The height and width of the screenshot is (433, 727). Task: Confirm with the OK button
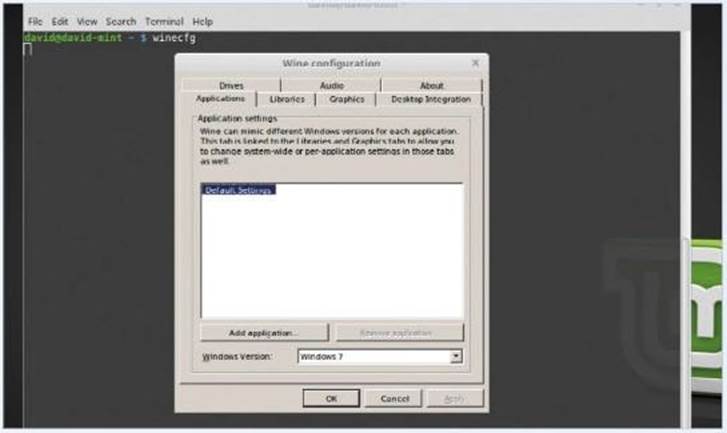331,398
